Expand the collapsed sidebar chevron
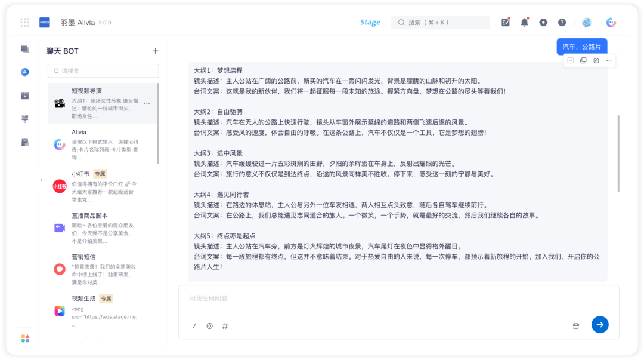Viewport: 644px width, 360px height. tap(41, 179)
